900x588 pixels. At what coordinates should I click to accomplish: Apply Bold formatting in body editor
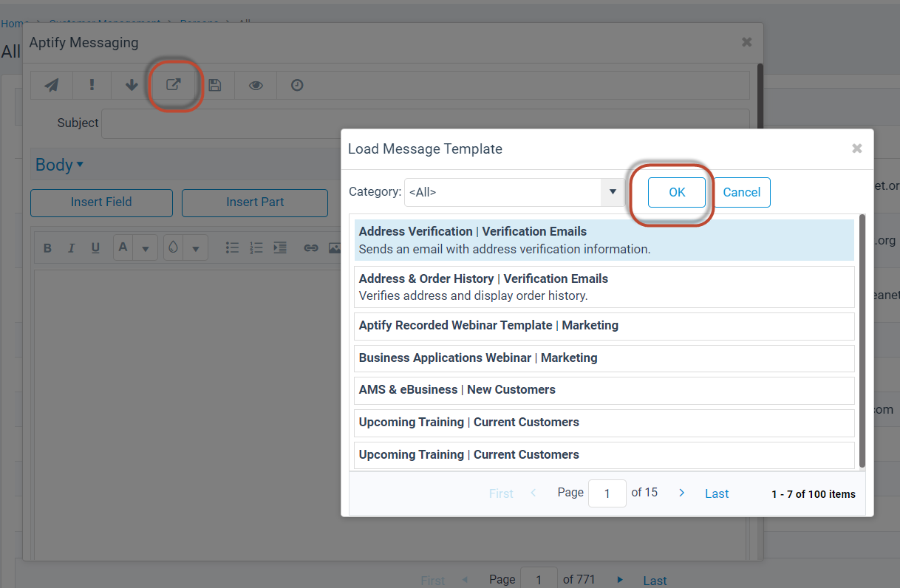[47, 248]
